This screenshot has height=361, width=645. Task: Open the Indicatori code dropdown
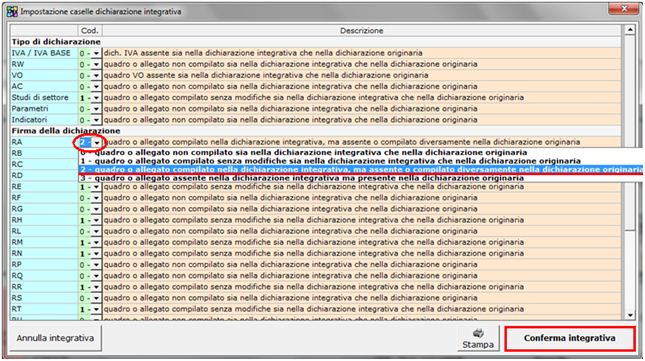96,120
